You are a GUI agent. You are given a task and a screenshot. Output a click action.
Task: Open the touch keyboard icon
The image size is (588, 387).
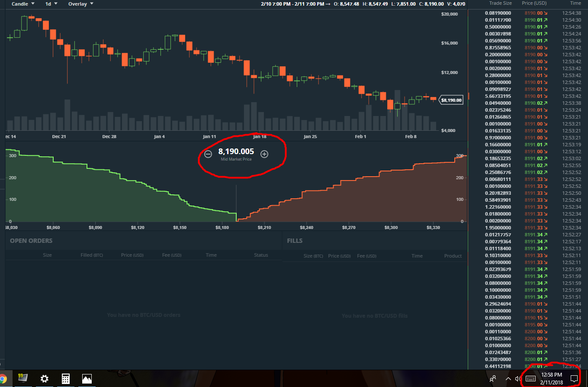[530, 379]
